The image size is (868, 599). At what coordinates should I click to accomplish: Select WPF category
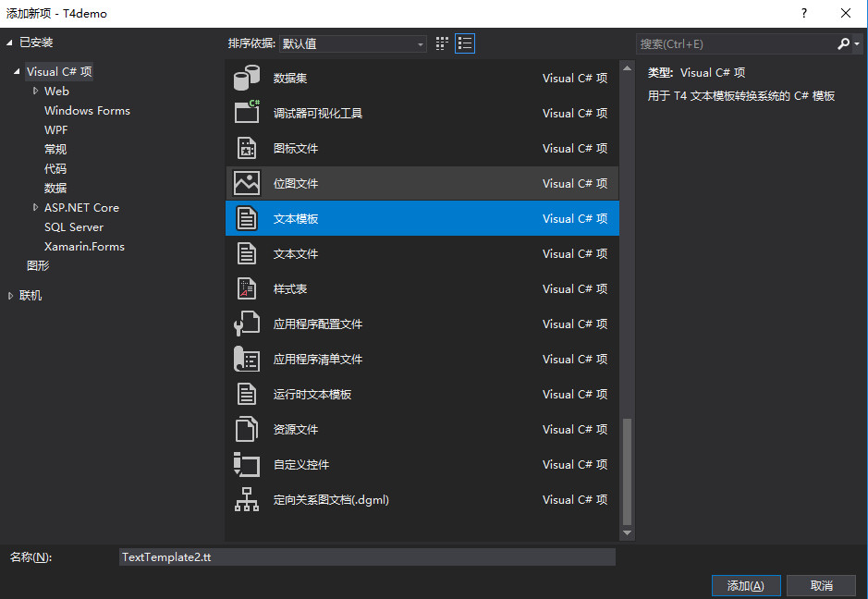[x=55, y=129]
